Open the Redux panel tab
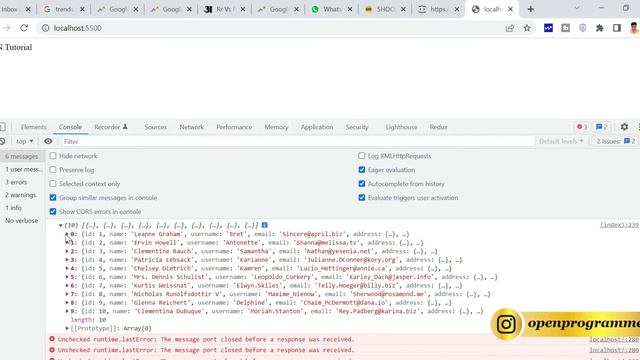 (438, 127)
